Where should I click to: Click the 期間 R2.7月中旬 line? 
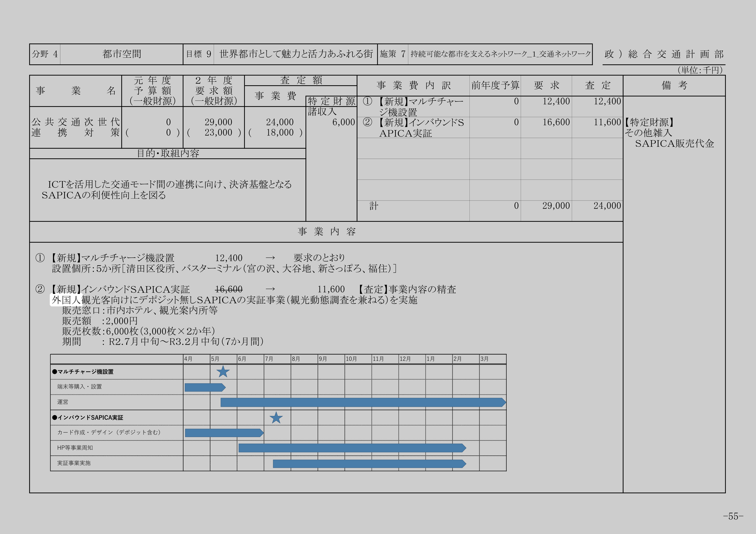pos(163,342)
